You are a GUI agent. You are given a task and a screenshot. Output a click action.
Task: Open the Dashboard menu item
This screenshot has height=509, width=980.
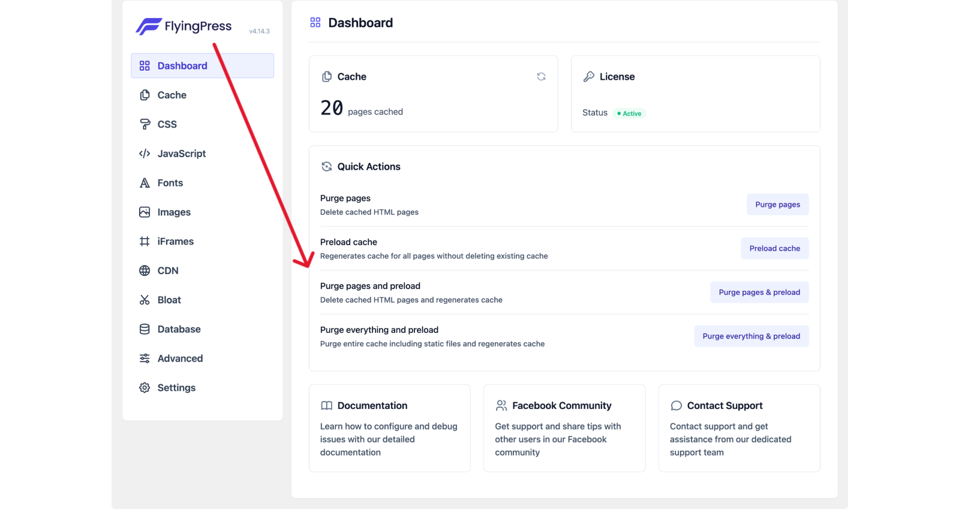point(203,66)
